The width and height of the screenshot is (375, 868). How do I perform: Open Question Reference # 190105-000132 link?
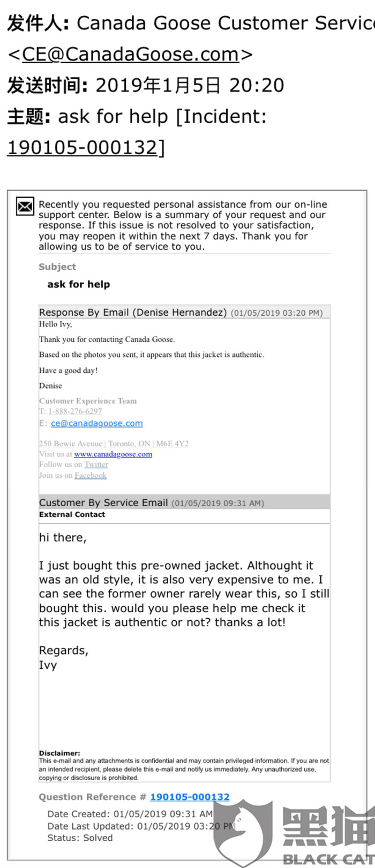(190, 797)
